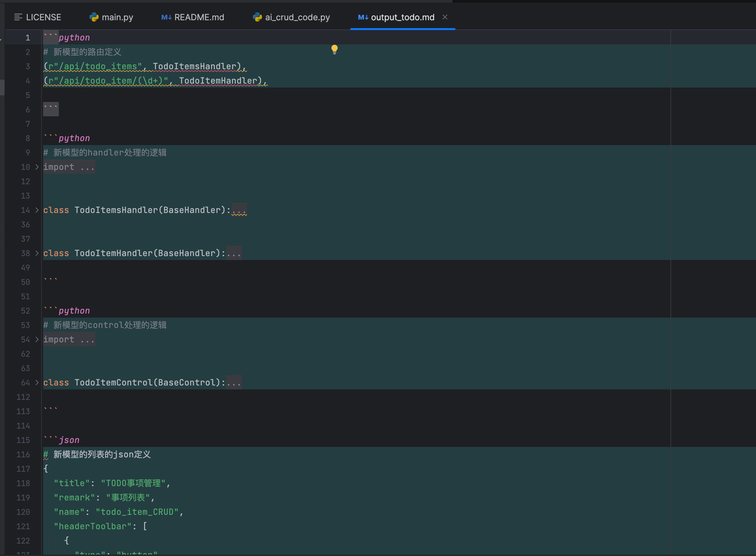The image size is (756, 556).
Task: Switch to README.md tab
Action: pos(199,17)
